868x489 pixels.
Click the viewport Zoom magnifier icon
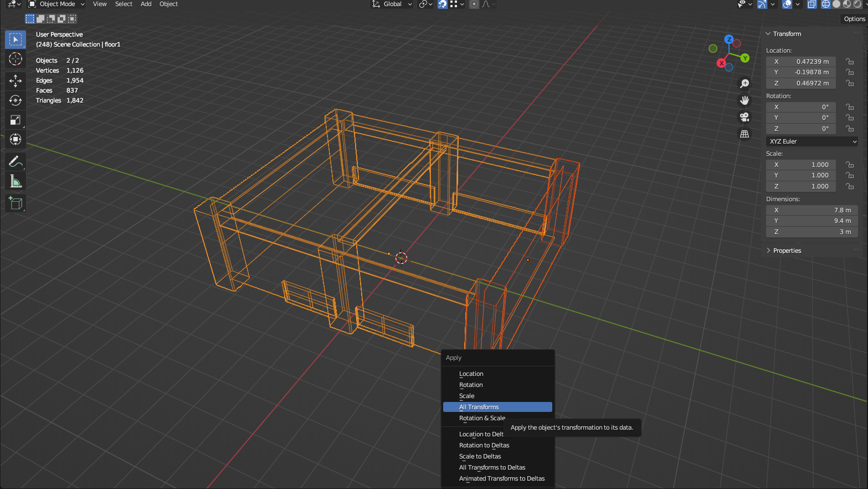pyautogui.click(x=744, y=84)
